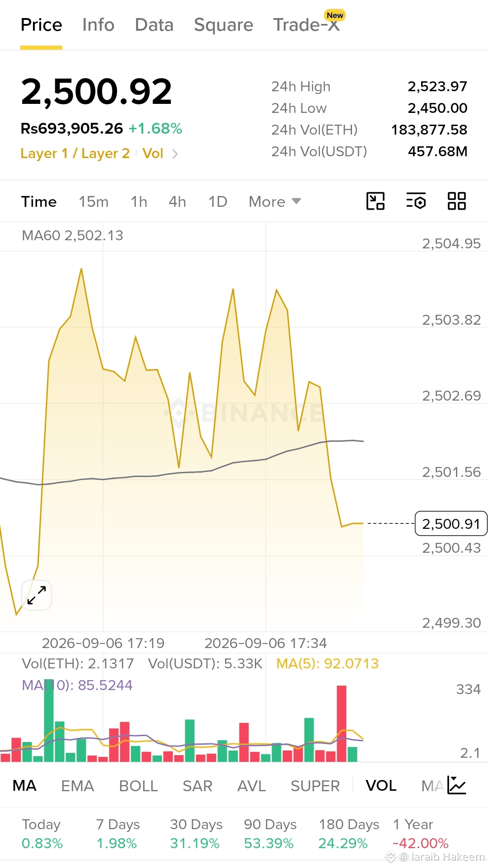The image size is (488, 868).
Task: Expand the More timeframe dropdown
Action: [x=275, y=201]
